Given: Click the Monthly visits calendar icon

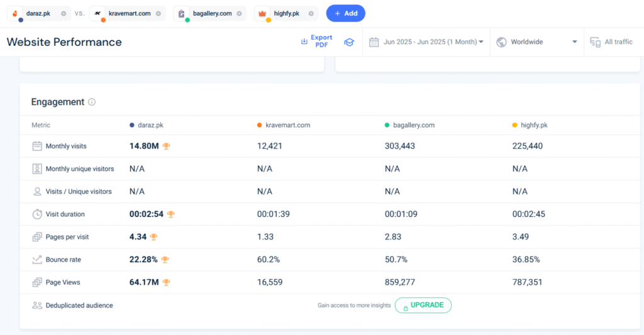Looking at the screenshot, I should click(37, 146).
